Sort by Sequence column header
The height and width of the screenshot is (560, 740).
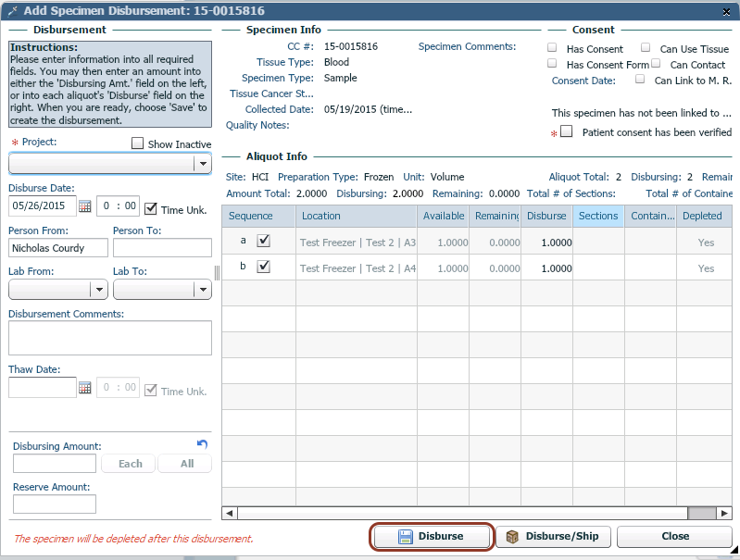258,216
